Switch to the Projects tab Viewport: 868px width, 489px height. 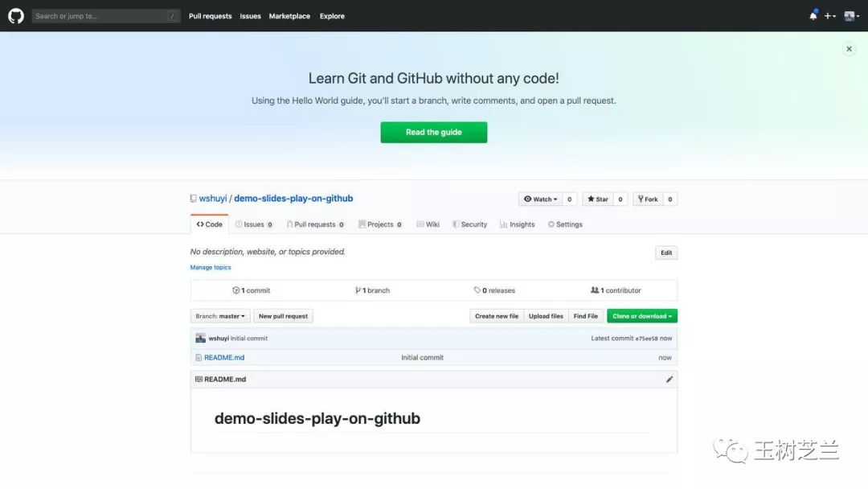(379, 224)
